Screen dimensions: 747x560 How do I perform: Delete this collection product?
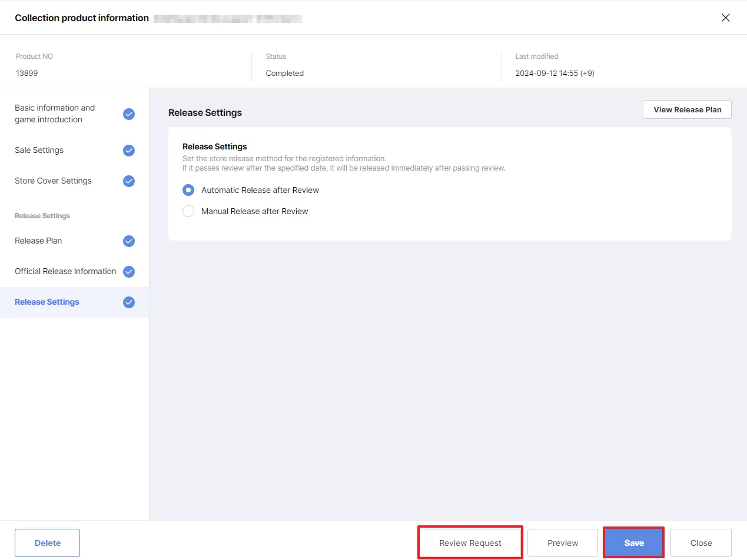click(x=47, y=543)
